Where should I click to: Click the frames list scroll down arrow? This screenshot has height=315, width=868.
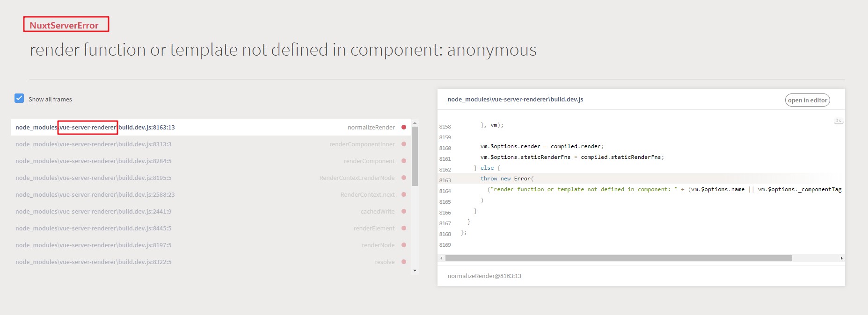tap(415, 271)
